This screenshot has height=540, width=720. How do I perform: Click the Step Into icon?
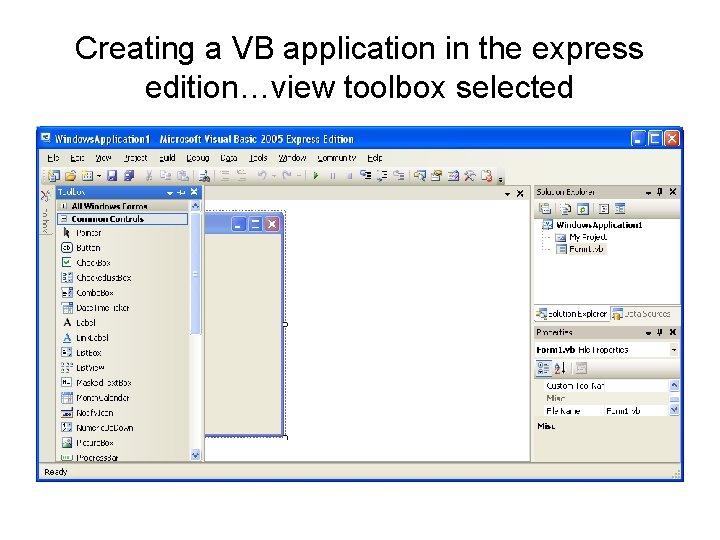[x=366, y=175]
